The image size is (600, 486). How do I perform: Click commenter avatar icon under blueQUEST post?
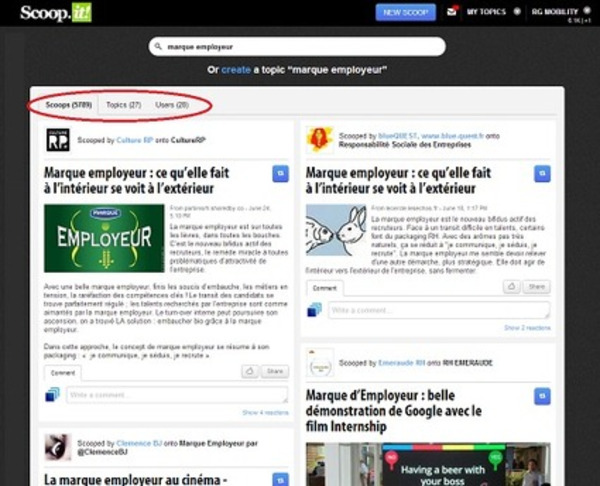(315, 310)
